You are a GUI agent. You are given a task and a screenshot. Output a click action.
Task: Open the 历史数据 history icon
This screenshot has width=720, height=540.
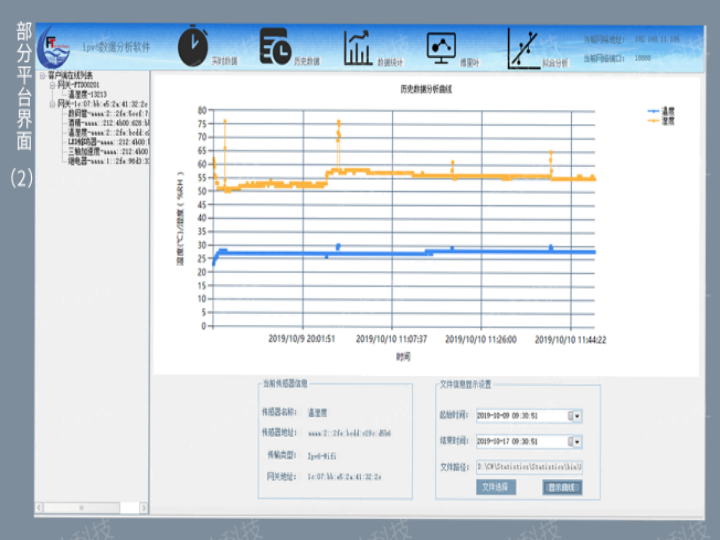pyautogui.click(x=275, y=44)
